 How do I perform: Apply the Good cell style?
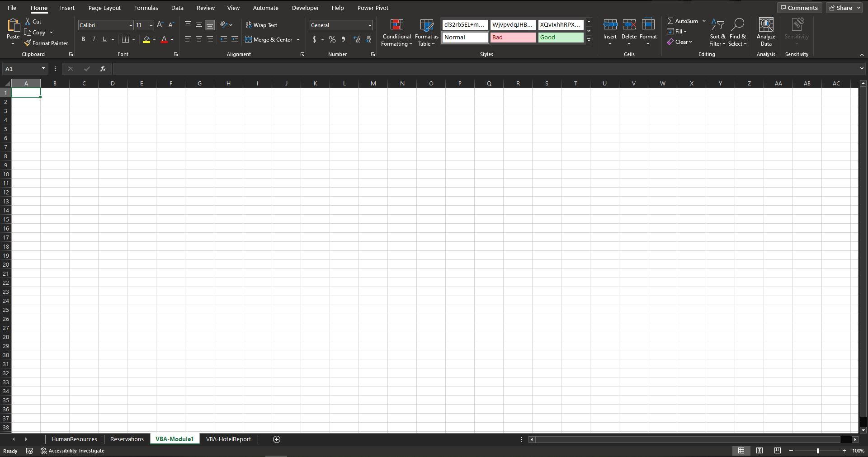pyautogui.click(x=560, y=37)
